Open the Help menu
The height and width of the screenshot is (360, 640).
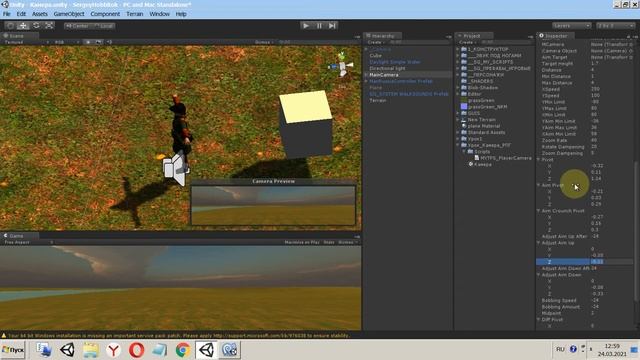point(181,14)
